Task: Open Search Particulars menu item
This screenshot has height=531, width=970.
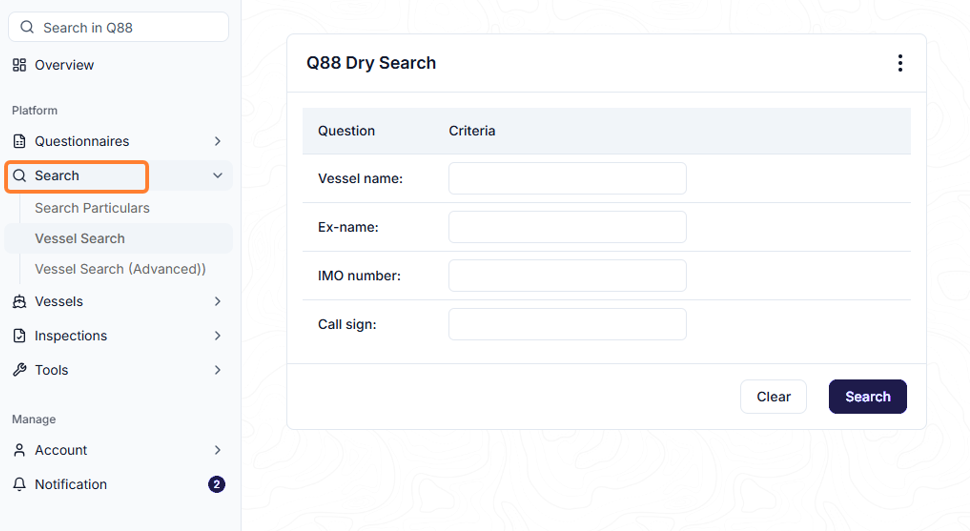Action: 92,208
